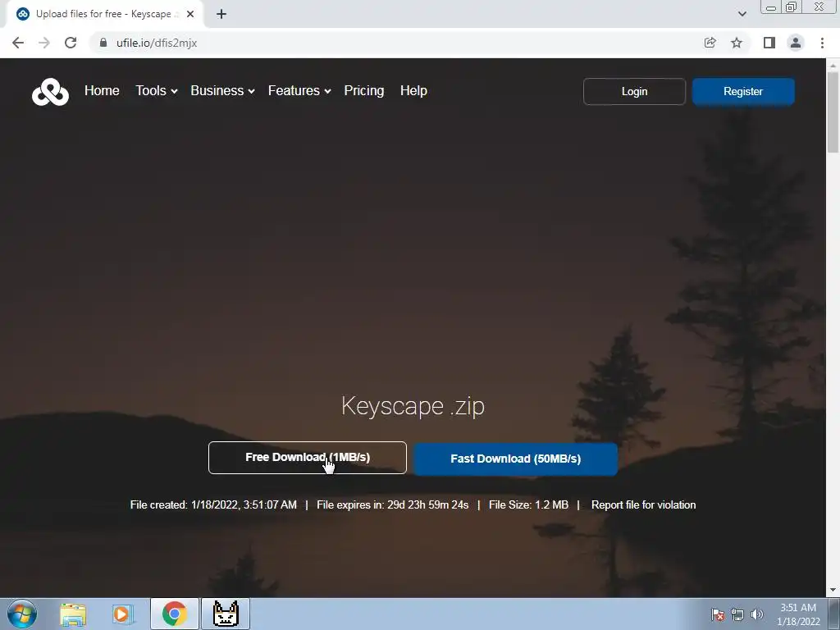
Task: Select the Upload files for free tab
Action: coord(104,14)
